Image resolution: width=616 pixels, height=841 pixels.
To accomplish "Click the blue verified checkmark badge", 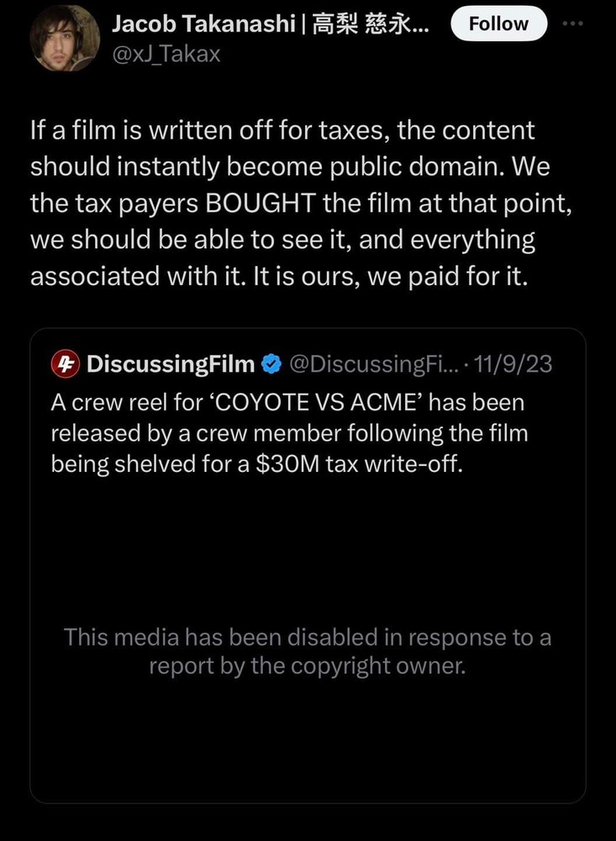I will 271,364.
